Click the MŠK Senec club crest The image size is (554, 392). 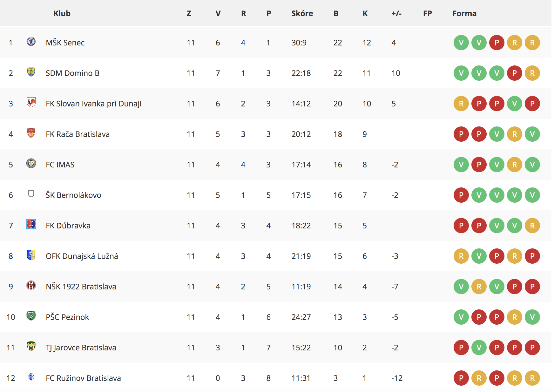tap(31, 41)
